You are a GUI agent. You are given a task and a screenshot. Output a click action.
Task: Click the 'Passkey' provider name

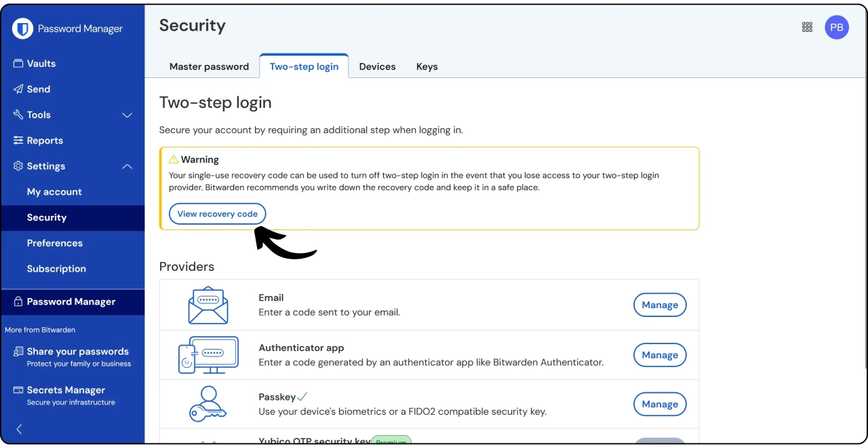pyautogui.click(x=276, y=396)
